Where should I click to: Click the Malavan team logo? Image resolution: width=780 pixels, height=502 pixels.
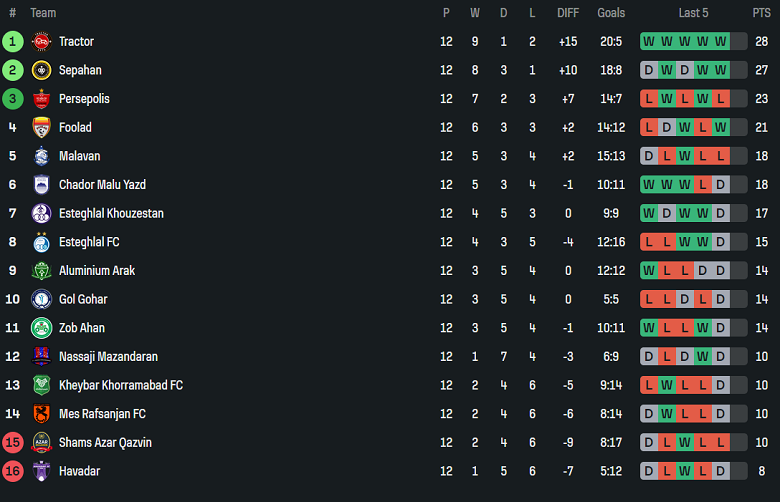[x=41, y=156]
